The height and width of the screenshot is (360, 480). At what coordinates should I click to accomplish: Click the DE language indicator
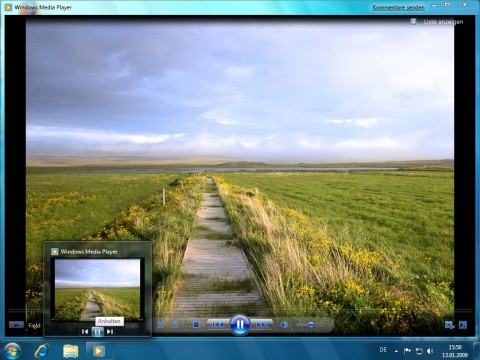383,350
